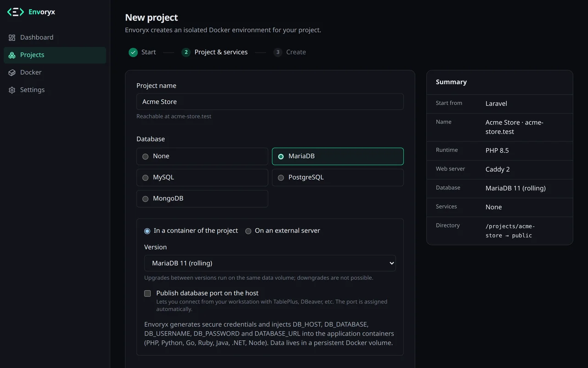Click the green checkmark Start step icon
The image size is (588, 368).
pyautogui.click(x=133, y=52)
